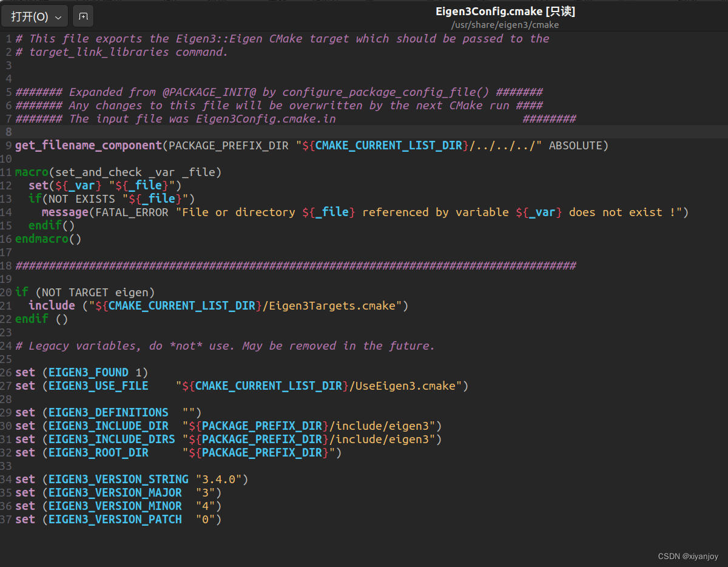Viewport: 728px width, 567px height.
Task: Place cursor on empty highlighted line 8
Action: 371,132
